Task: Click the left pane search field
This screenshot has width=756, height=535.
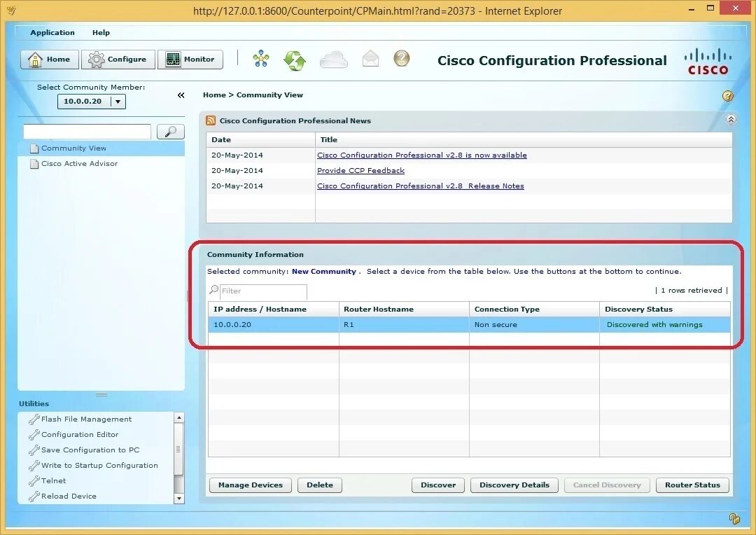Action: coord(87,132)
